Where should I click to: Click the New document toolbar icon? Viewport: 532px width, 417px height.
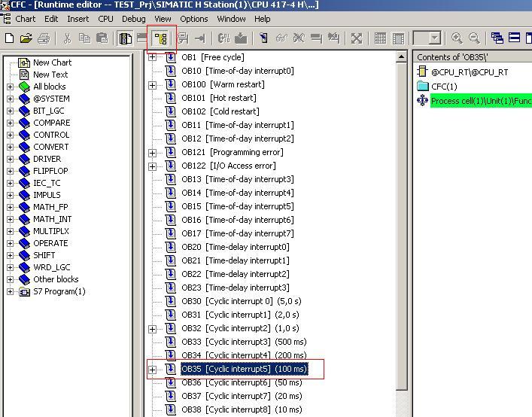(x=9, y=38)
